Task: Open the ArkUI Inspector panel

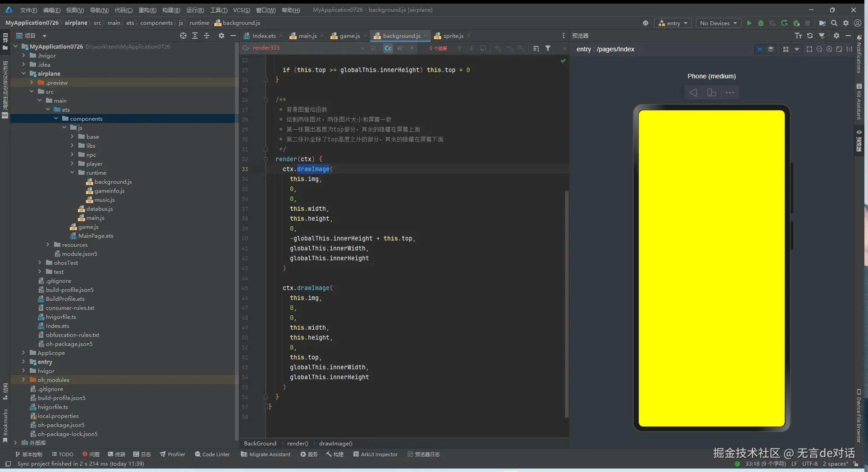Action: tap(375, 454)
